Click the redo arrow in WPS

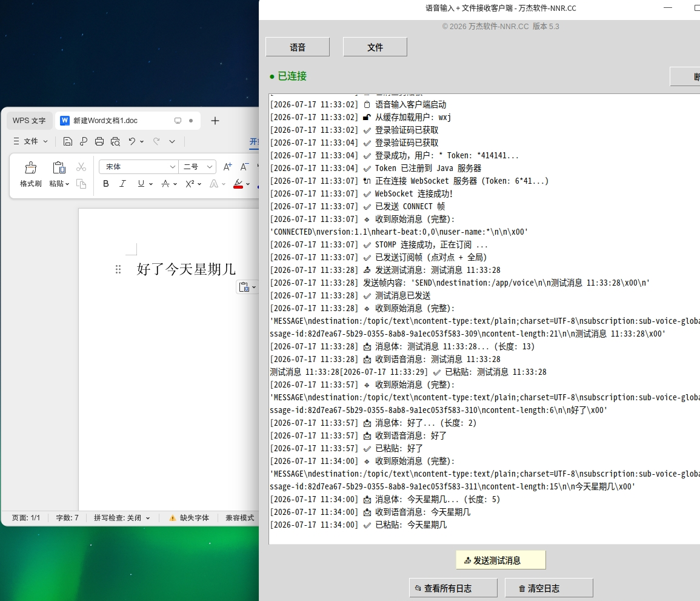tap(156, 142)
